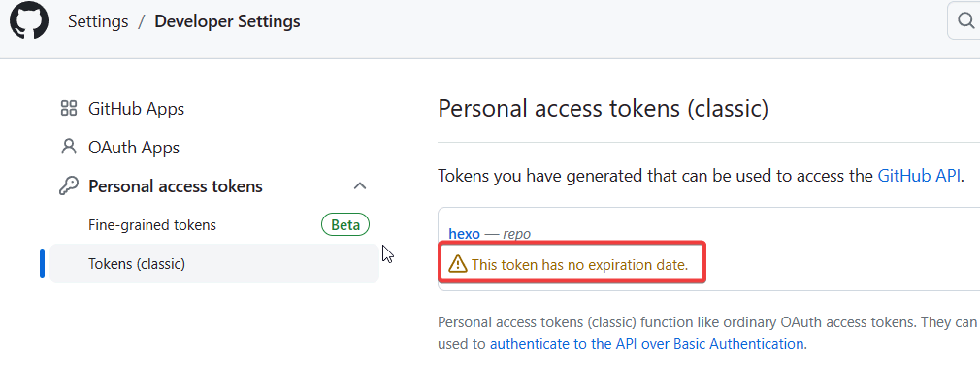Click the no expiration date warning text
The height and width of the screenshot is (368, 980).
(x=580, y=265)
